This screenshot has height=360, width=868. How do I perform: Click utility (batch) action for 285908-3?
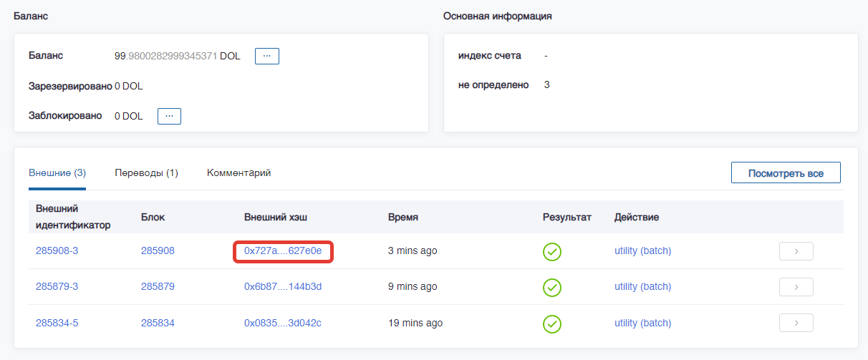pos(642,251)
